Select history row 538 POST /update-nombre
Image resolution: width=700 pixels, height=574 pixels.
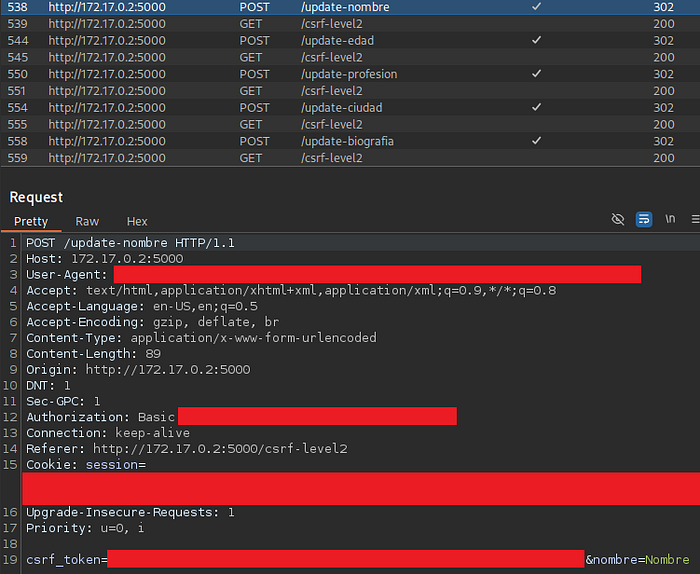coord(350,7)
